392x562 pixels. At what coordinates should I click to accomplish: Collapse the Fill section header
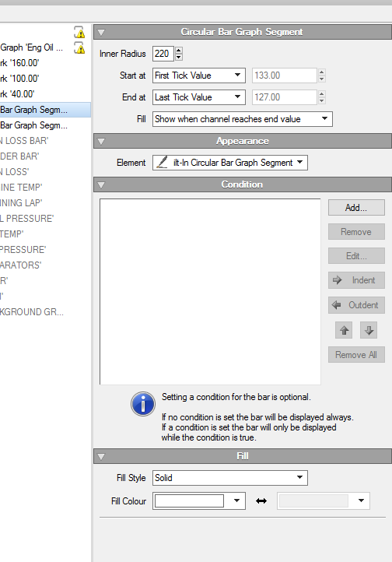point(101,457)
